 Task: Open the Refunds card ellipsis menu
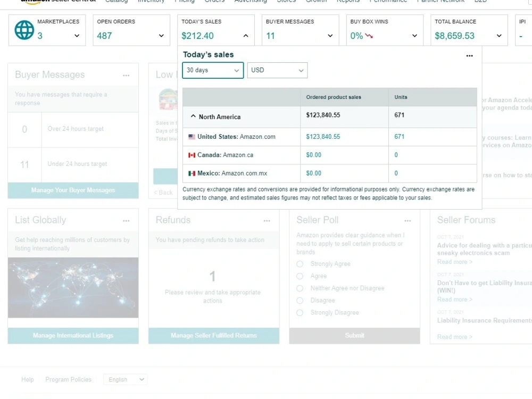pos(267,221)
